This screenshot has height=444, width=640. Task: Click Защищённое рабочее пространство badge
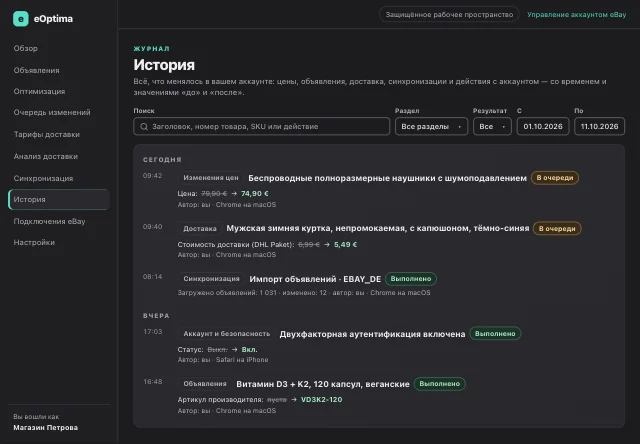coord(449,15)
